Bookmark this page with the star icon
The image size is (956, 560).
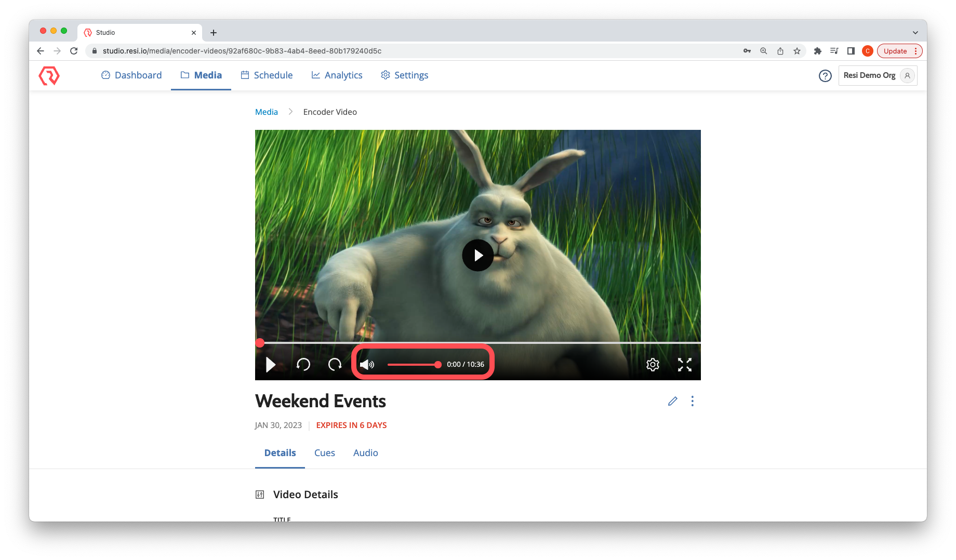(x=796, y=51)
